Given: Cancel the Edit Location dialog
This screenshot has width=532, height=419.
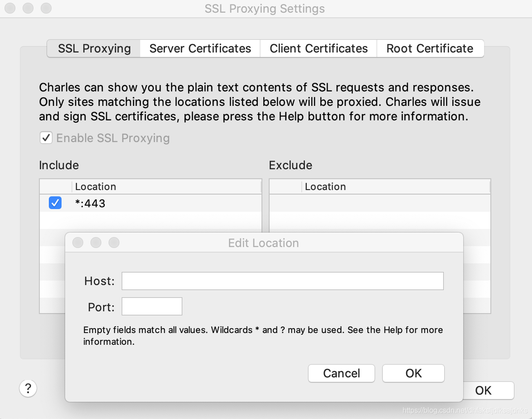Looking at the screenshot, I should [x=341, y=373].
